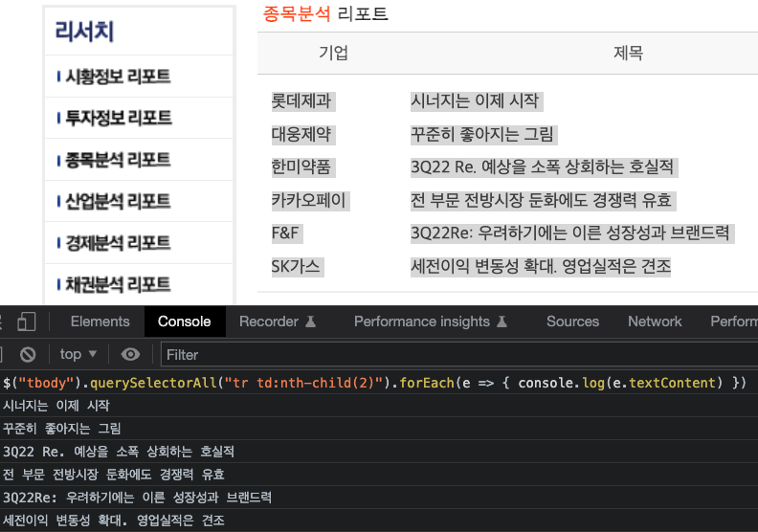
Task: Select the Console tab
Action: coord(184,321)
